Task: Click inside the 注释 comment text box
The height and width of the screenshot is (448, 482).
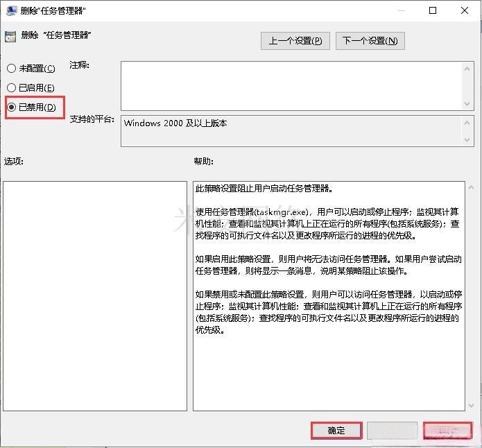Action: [291, 86]
